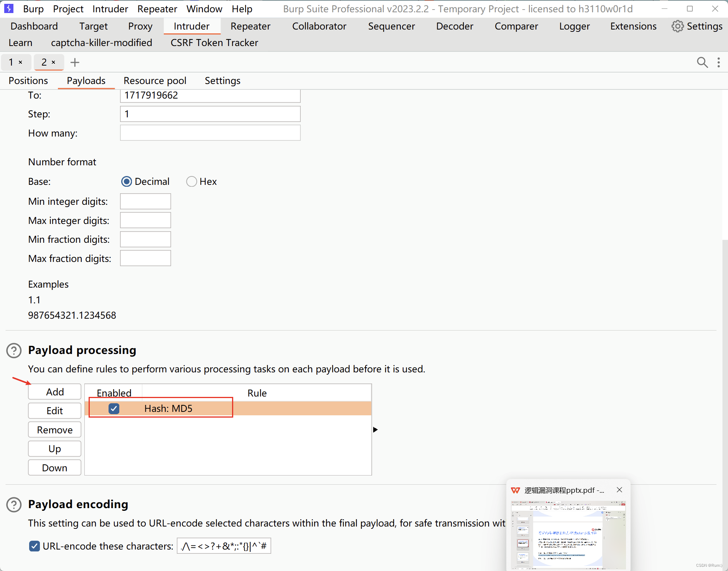Open the Window menu
The image size is (728, 571).
(x=204, y=9)
